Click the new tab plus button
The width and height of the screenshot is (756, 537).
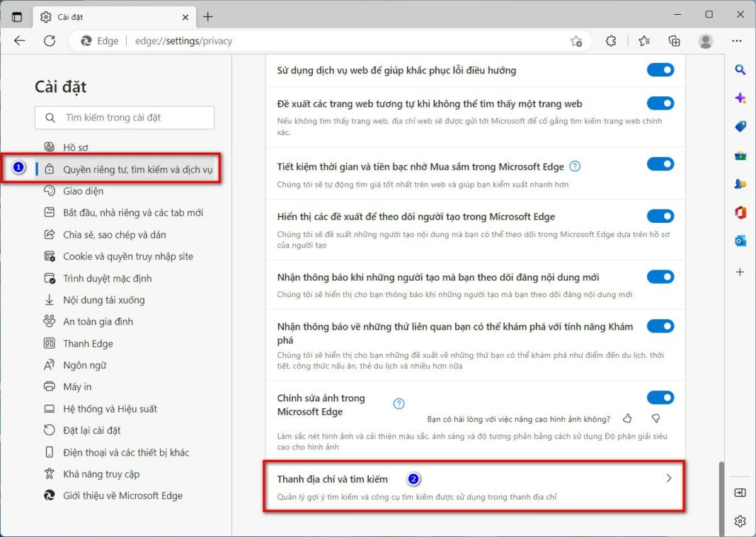click(x=208, y=17)
